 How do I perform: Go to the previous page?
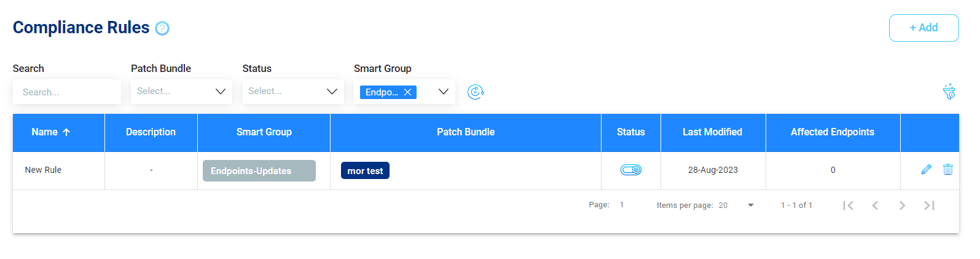tap(876, 205)
